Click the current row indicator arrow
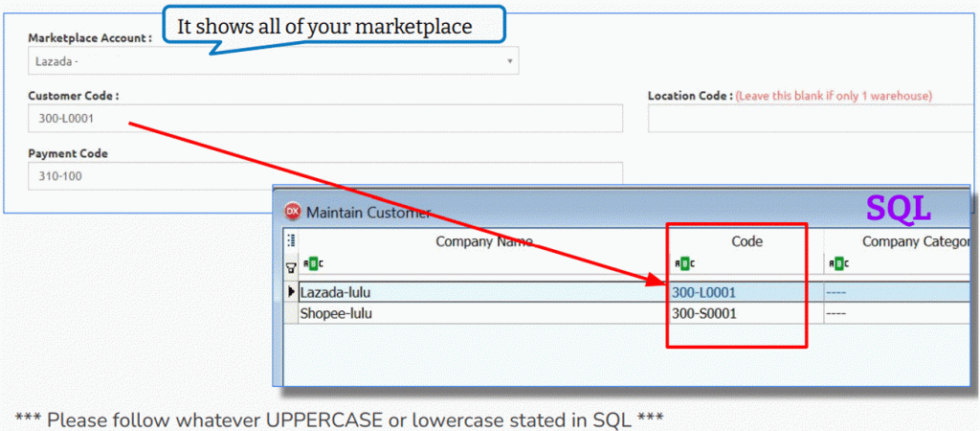Viewport: 980px width, 431px height. [x=291, y=291]
